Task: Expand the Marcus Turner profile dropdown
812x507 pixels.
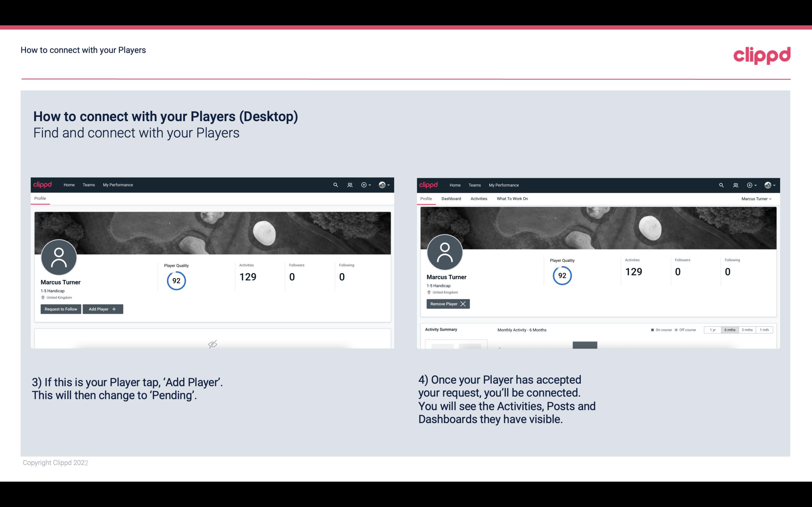Action: (757, 199)
